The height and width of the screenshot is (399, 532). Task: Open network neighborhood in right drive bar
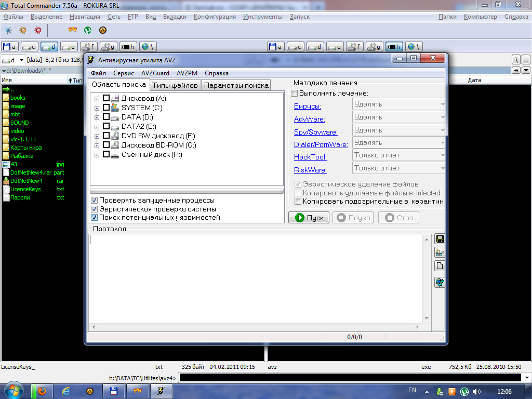pos(414,46)
